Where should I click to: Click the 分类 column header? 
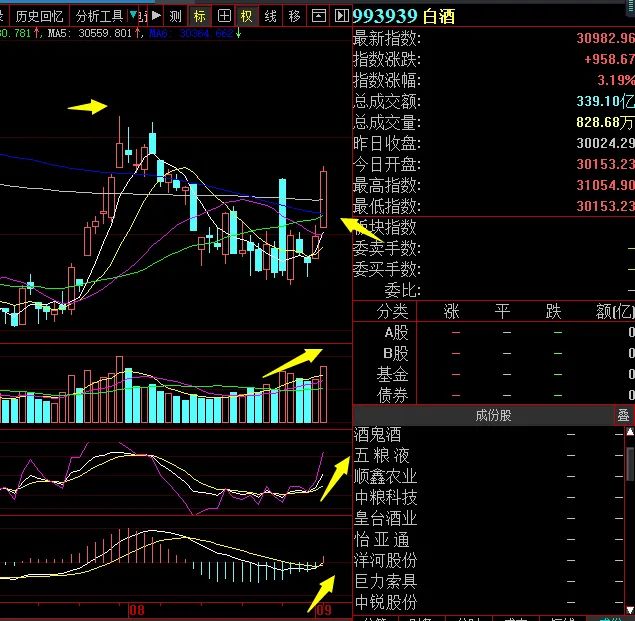[x=392, y=312]
